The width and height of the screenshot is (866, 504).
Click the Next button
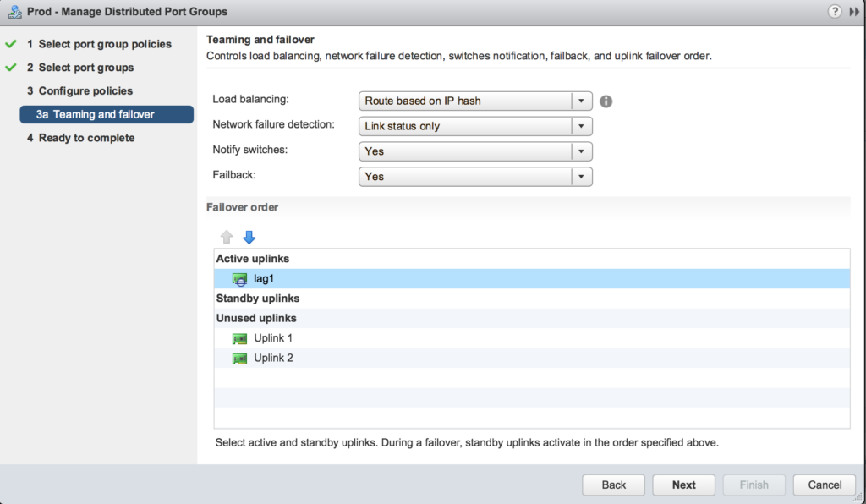tap(683, 485)
